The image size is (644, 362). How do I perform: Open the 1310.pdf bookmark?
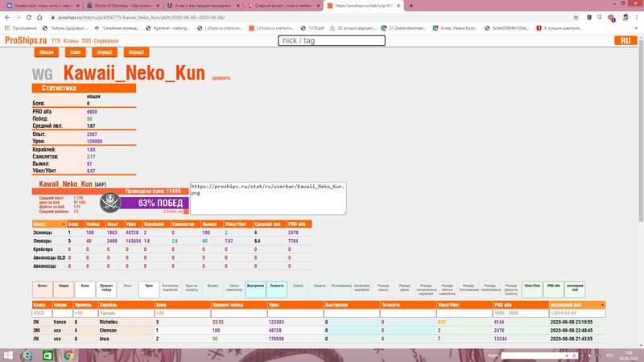click(312, 28)
